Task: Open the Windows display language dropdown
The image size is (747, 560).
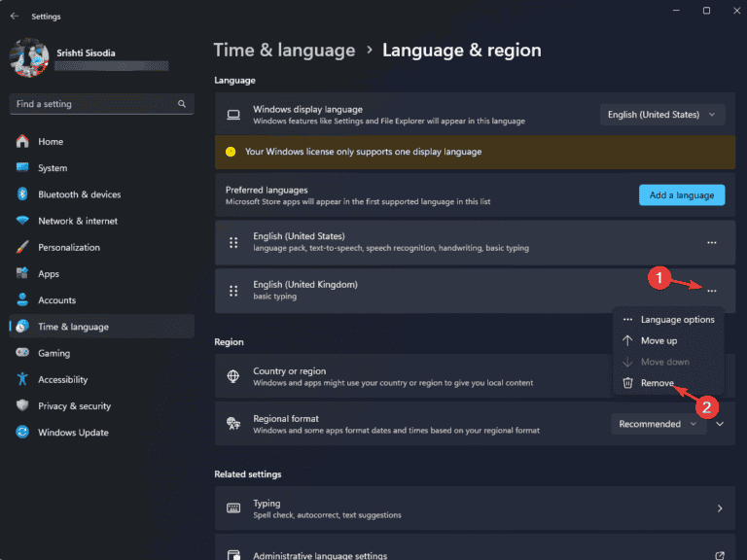Action: (662, 115)
